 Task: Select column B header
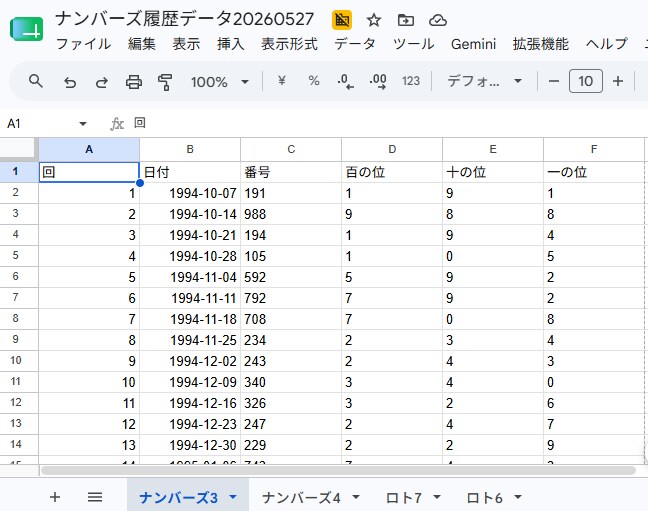[x=190, y=150]
